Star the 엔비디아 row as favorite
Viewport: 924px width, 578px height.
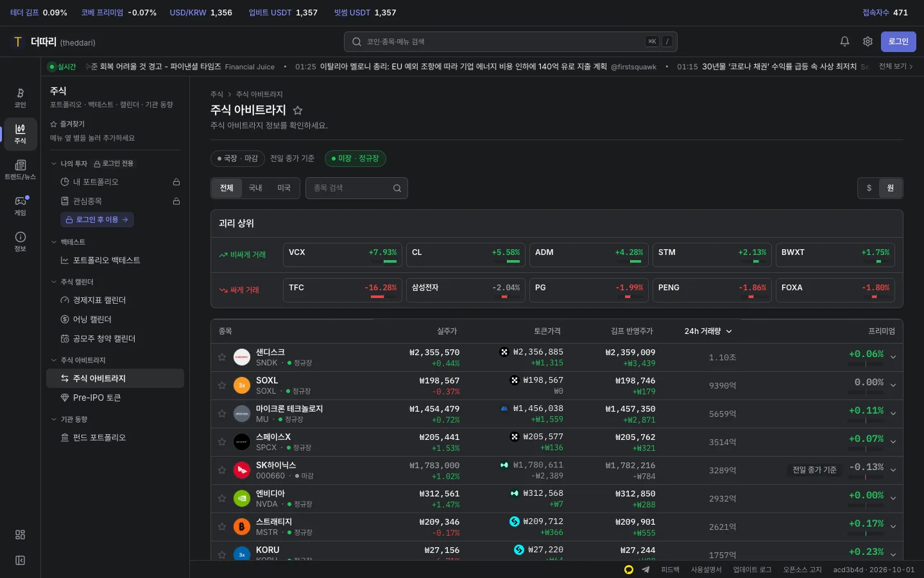point(222,498)
